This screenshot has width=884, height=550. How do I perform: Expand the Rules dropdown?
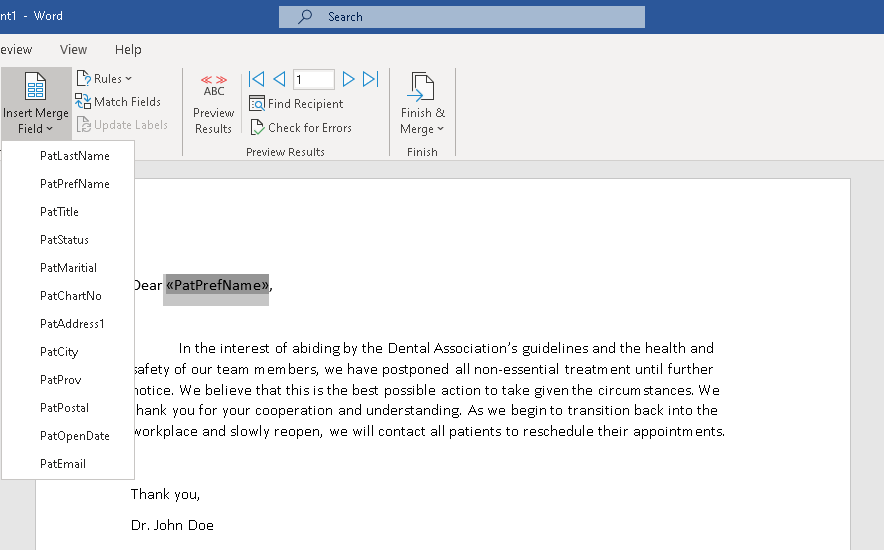pos(104,79)
